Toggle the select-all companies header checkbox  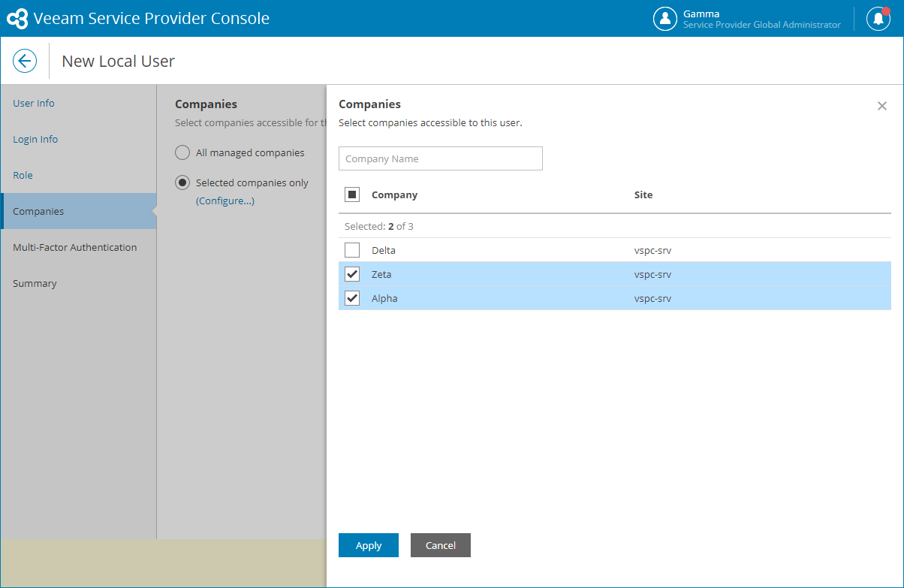click(x=352, y=194)
